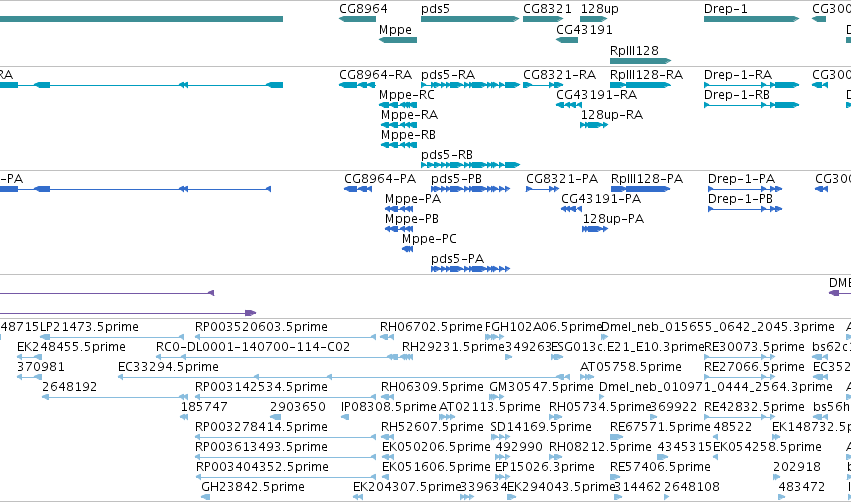Click EST SD14169.5prime
Viewport: 851px width, 502px height.
[x=541, y=427]
